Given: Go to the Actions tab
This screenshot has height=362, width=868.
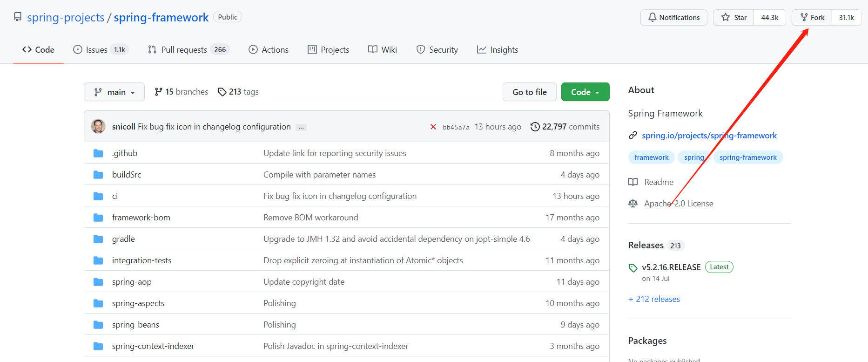Looking at the screenshot, I should pos(269,49).
